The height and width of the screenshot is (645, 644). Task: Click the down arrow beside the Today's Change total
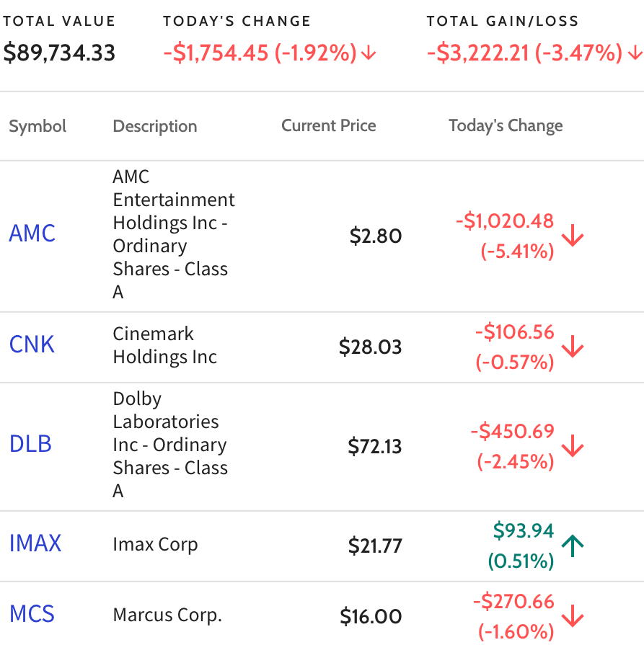tap(369, 53)
